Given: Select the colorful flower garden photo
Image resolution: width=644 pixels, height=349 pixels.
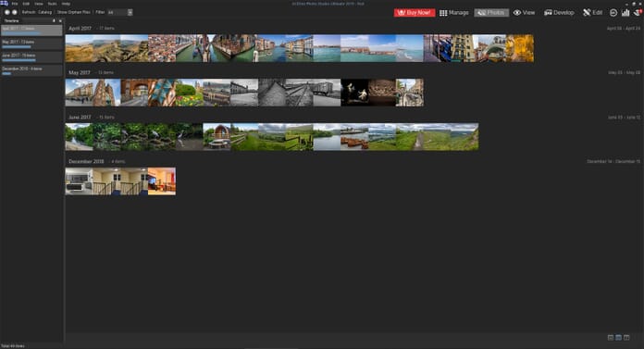Looking at the screenshot, I should click(190, 93).
